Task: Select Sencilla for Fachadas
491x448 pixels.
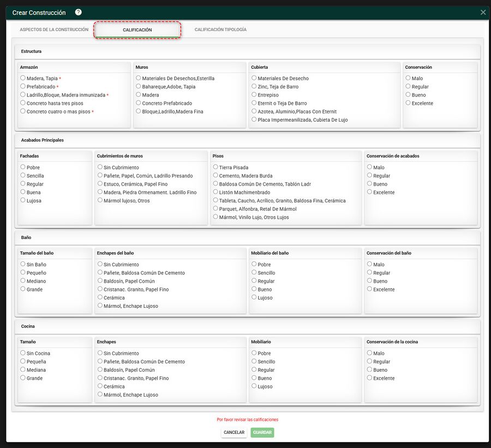Action: (23, 175)
